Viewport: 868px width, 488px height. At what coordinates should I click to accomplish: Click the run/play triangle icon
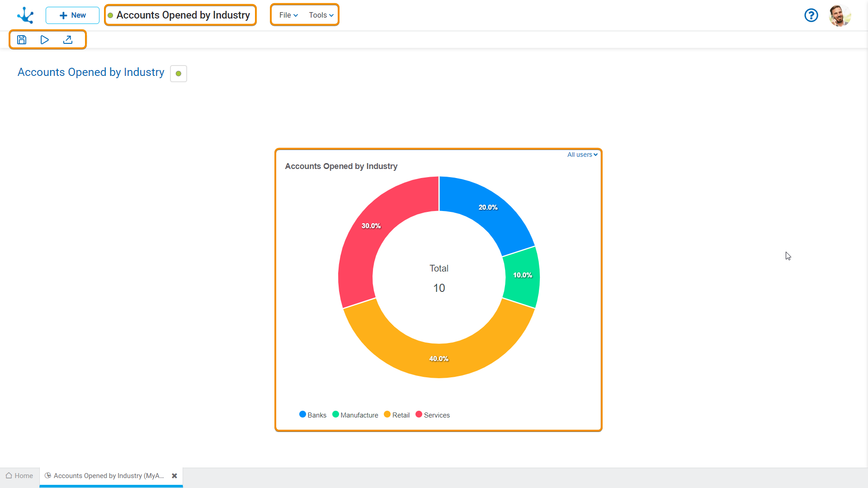44,40
